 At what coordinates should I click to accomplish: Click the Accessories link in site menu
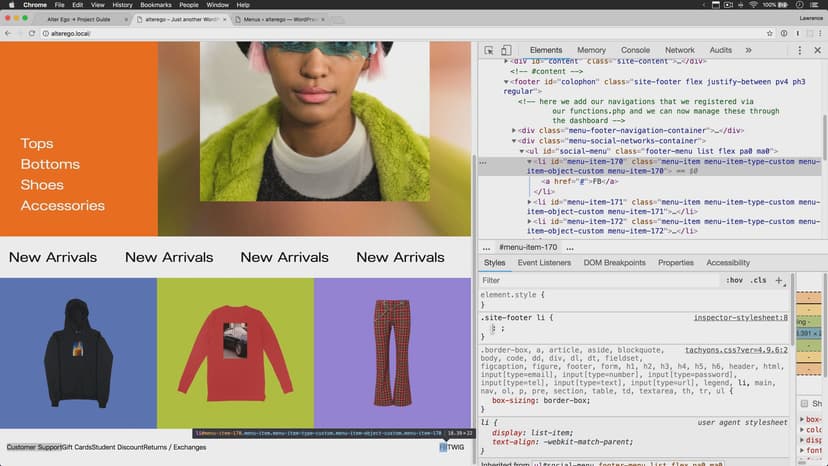62,205
